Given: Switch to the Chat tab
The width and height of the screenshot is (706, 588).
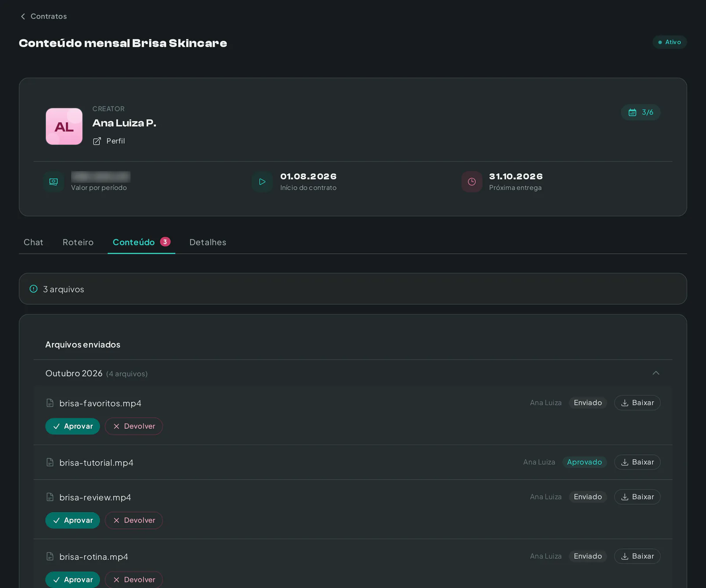Looking at the screenshot, I should 34,242.
